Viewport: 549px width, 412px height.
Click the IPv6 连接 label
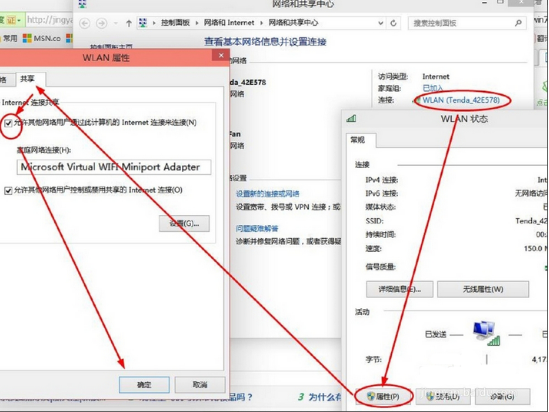382,193
